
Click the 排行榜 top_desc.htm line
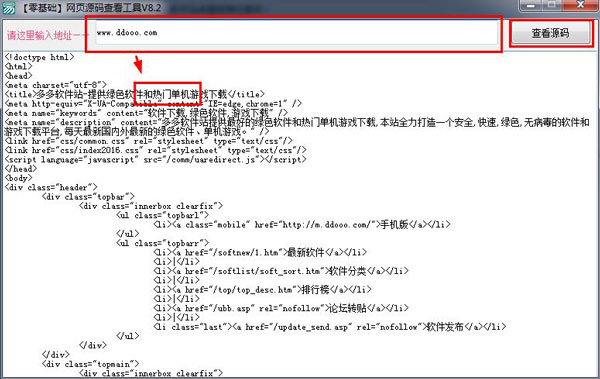tap(262, 289)
